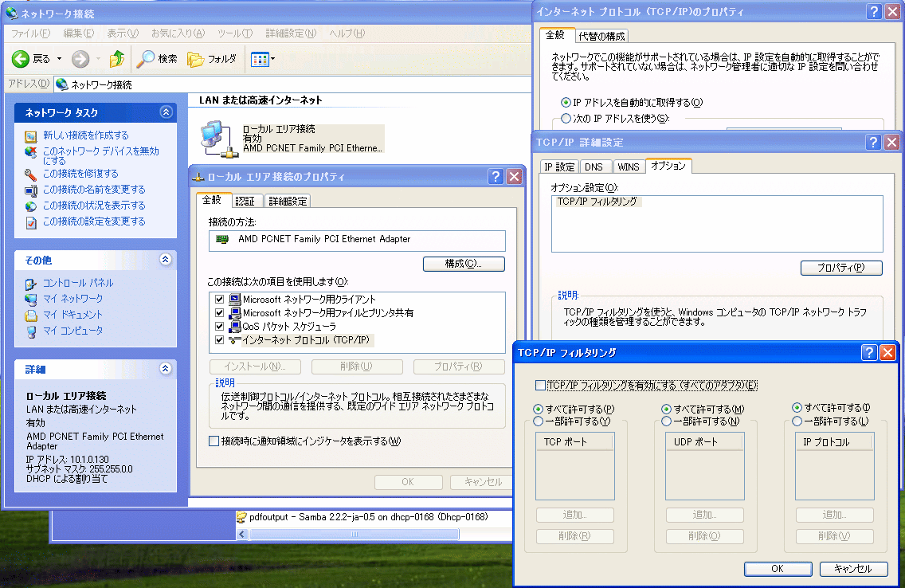Image resolution: width=905 pixels, height=588 pixels.
Task: Enable TCP/IP フィルタリングを有効にする checkbox
Action: pos(541,386)
